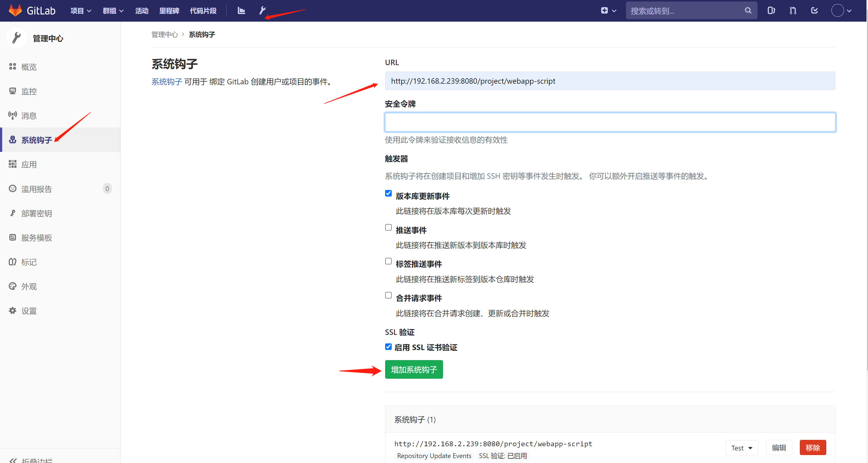Viewport: 868px width, 463px height.
Task: Click the 系统钩子 help link in description
Action: click(167, 82)
